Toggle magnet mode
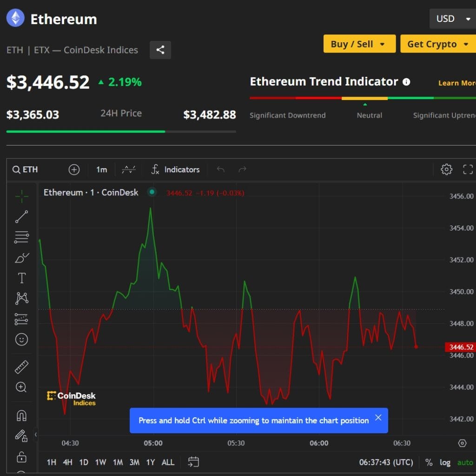Image resolution: width=476 pixels, height=476 pixels. pos(21,415)
